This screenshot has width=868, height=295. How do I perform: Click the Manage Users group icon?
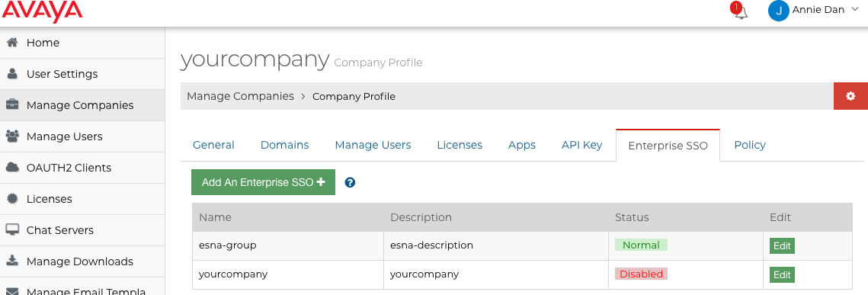(x=12, y=136)
